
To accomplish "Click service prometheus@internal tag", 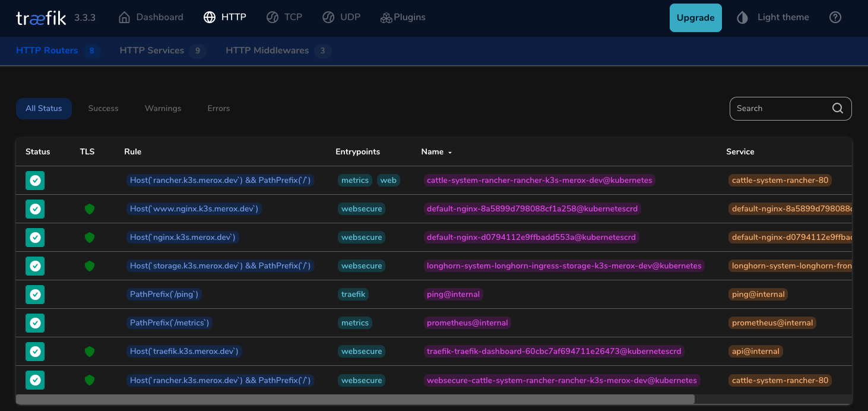I will tap(772, 323).
